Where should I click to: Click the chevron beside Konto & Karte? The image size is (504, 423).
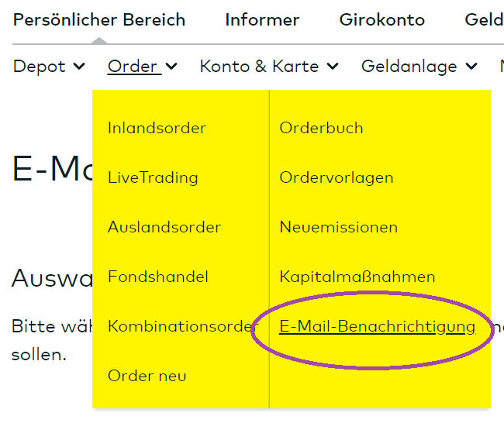[x=332, y=67]
